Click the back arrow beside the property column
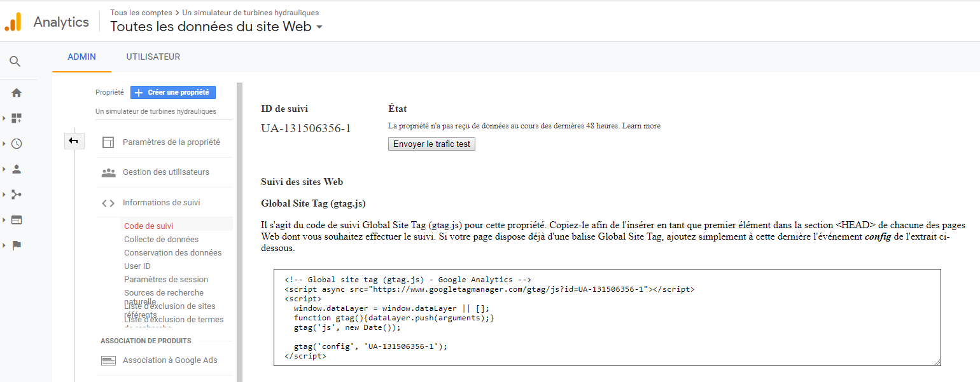The image size is (980, 382). click(x=74, y=140)
